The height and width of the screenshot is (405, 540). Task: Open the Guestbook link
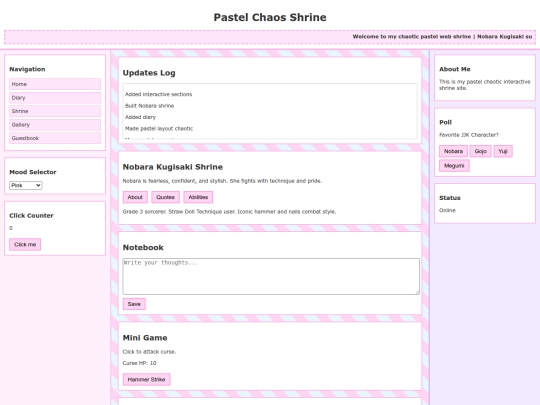tap(55, 138)
